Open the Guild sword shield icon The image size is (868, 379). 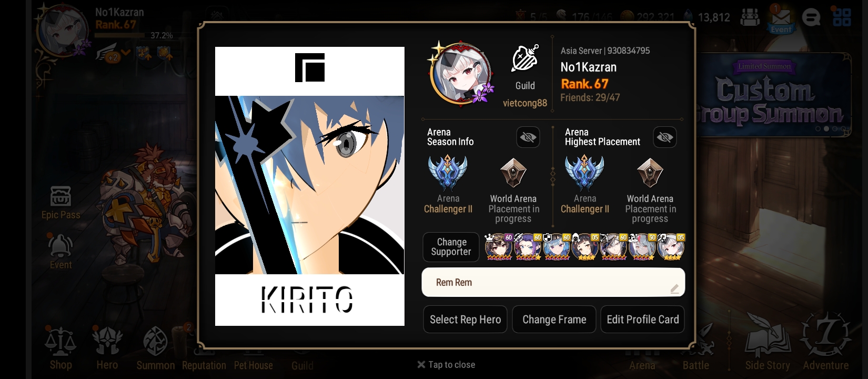click(x=525, y=58)
